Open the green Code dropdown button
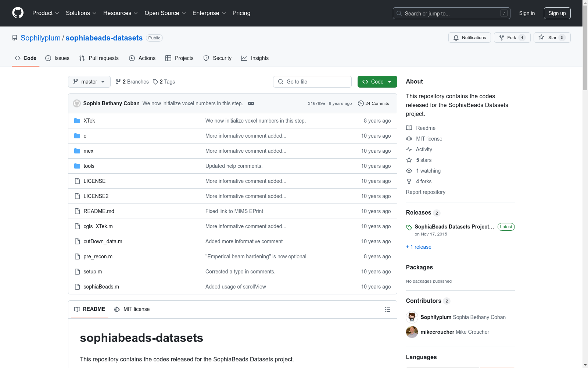The width and height of the screenshot is (588, 368). 377,82
